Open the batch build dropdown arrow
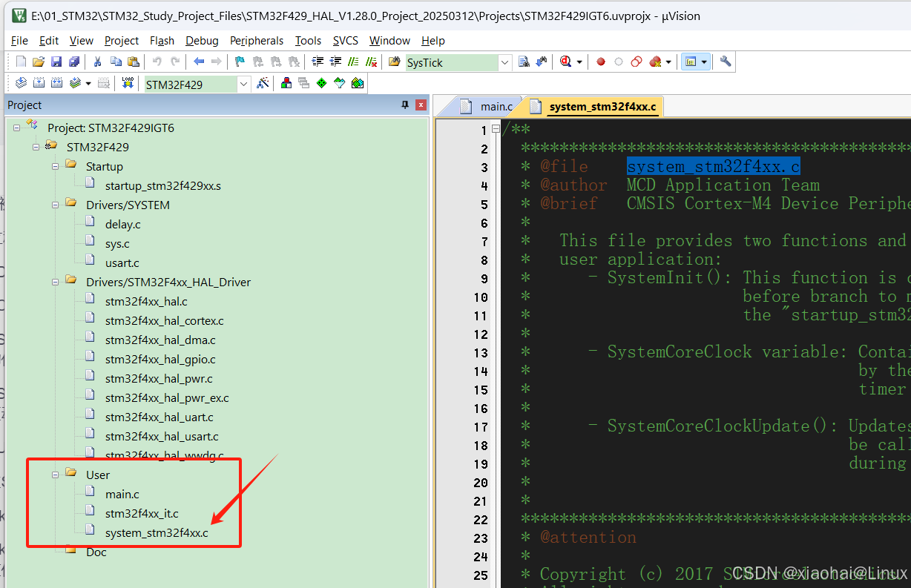Screen dimensions: 911x588 (88, 83)
